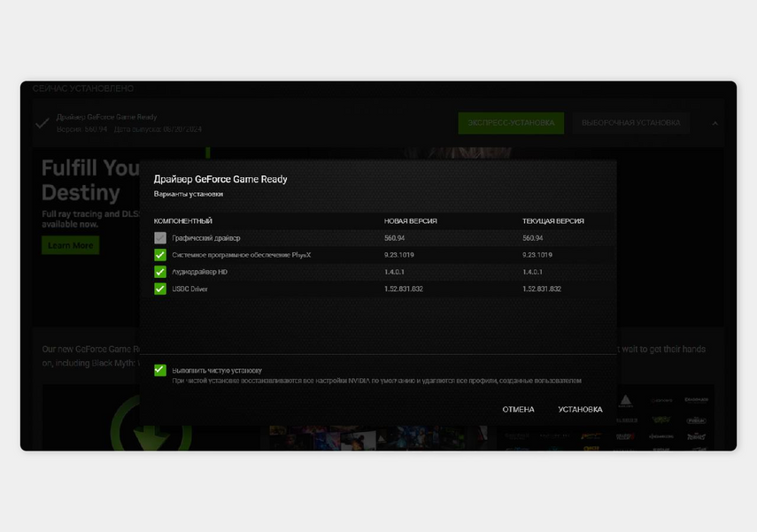Viewport: 757px width, 532px height.
Task: Uncheck the USBC Driver checkbox
Action: pos(159,289)
